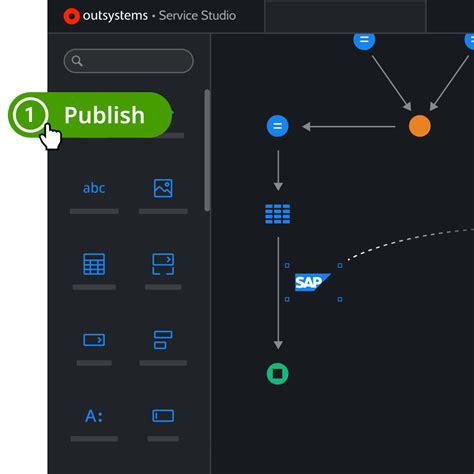Select the Input field widget icon

(x=163, y=416)
